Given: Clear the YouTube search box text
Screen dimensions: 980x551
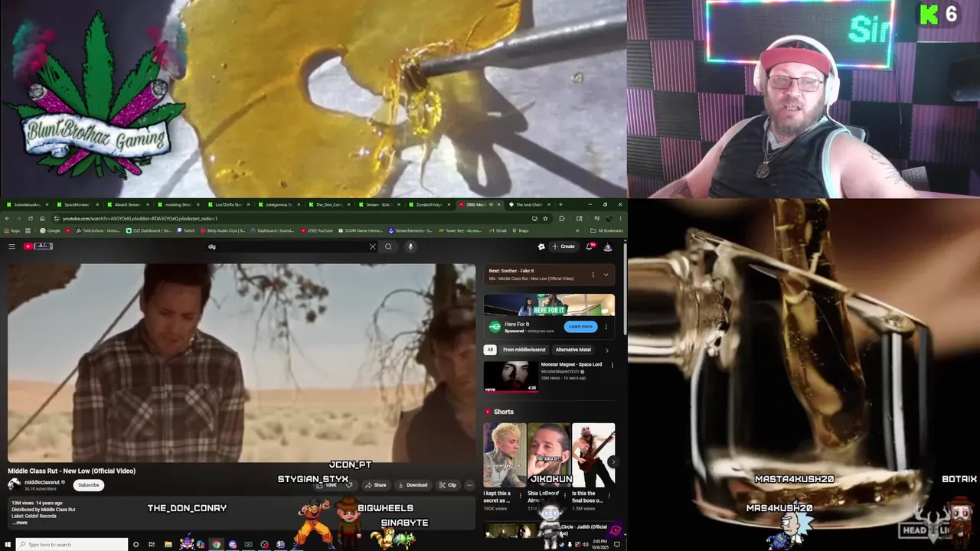Looking at the screenshot, I should tap(373, 246).
